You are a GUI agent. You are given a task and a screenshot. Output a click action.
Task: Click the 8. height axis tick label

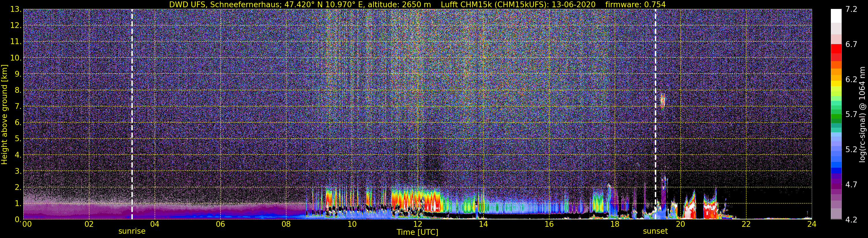tap(18, 90)
